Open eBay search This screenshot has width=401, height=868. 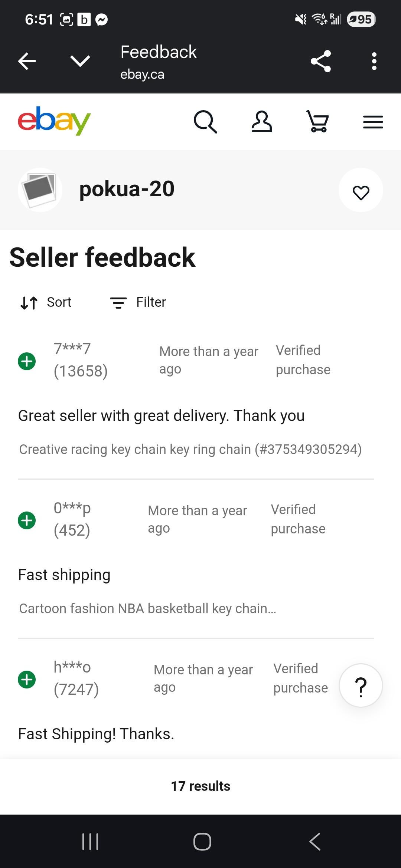coord(205,122)
